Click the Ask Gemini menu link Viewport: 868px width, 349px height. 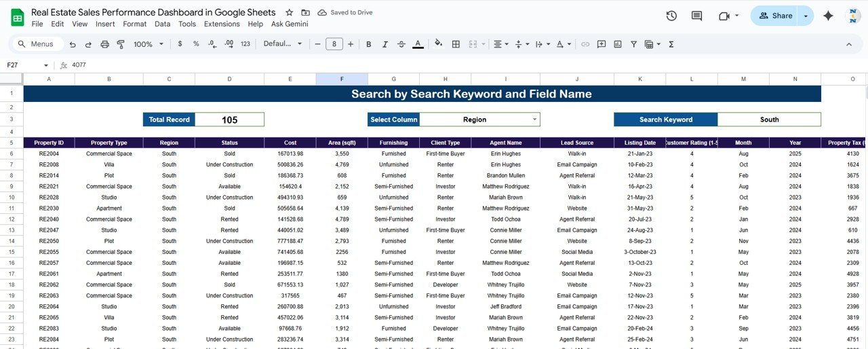(x=290, y=24)
